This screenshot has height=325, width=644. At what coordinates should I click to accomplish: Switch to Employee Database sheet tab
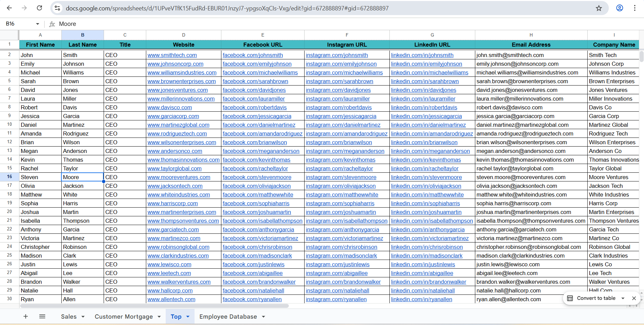228,317
